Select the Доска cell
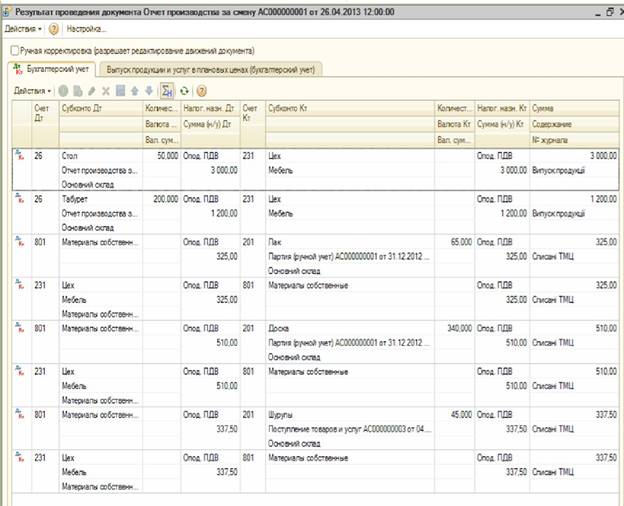624x506 pixels. (350, 328)
